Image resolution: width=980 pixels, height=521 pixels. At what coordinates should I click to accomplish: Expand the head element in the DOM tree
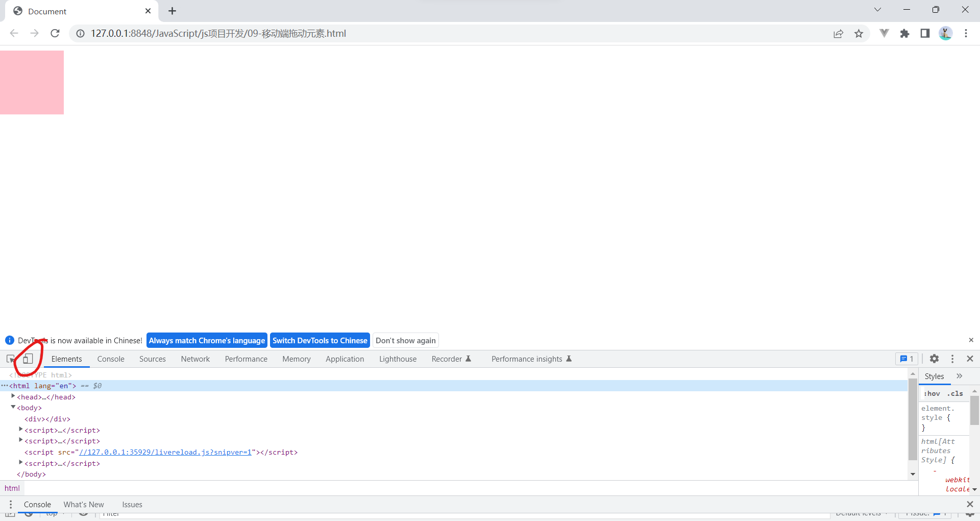13,396
